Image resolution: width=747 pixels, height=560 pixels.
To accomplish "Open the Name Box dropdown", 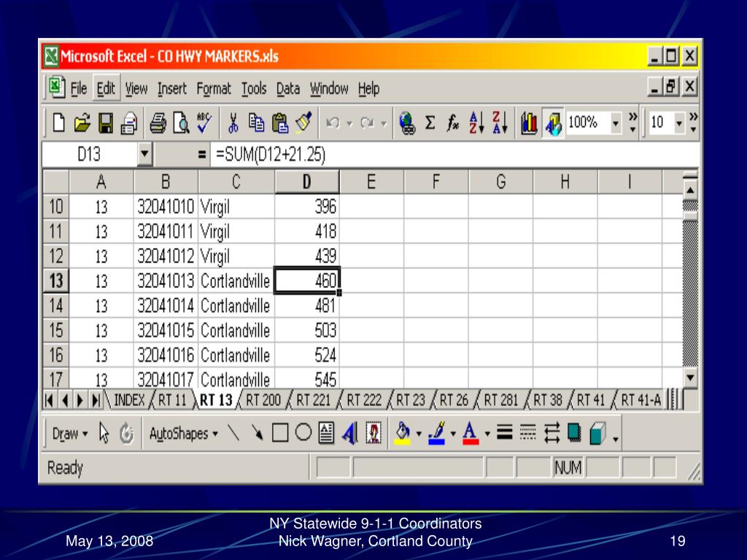I will (x=144, y=155).
